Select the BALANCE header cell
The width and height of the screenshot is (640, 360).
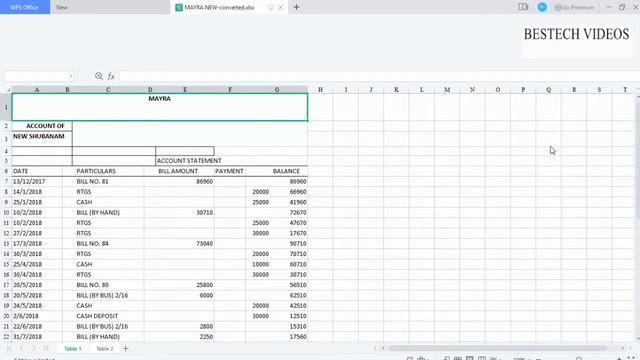point(277,171)
